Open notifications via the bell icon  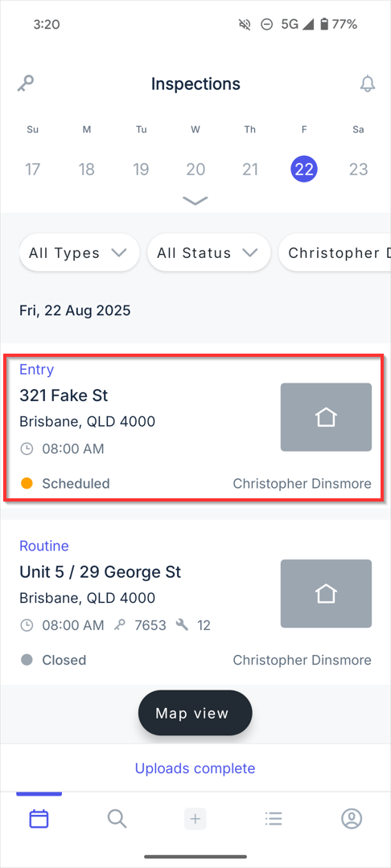pyautogui.click(x=367, y=84)
